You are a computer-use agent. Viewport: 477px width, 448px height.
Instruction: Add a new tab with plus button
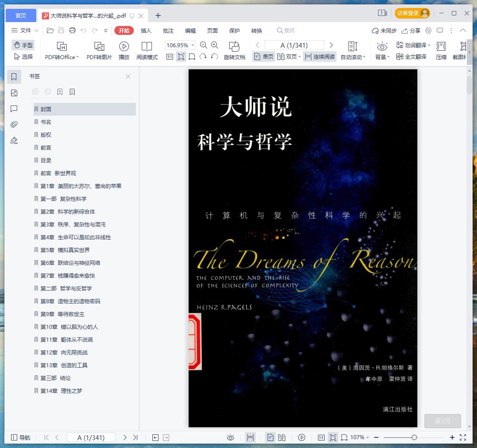coord(158,15)
